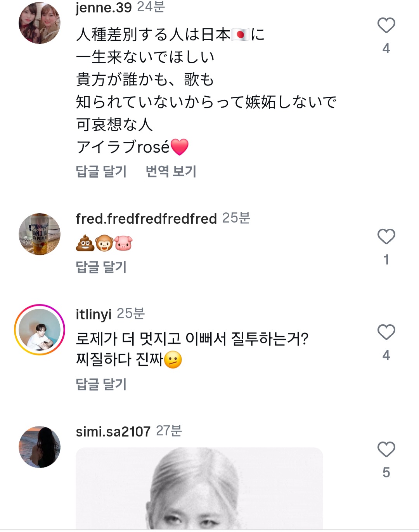Viewport: 419px width, 532px height.
Task: Open username fred.fredfredfredfred
Action: pyautogui.click(x=146, y=219)
